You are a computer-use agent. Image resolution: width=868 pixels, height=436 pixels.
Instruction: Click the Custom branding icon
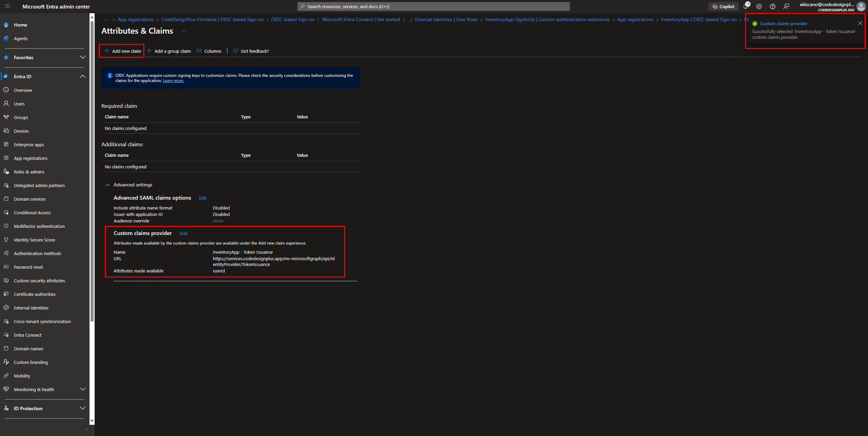click(x=6, y=362)
